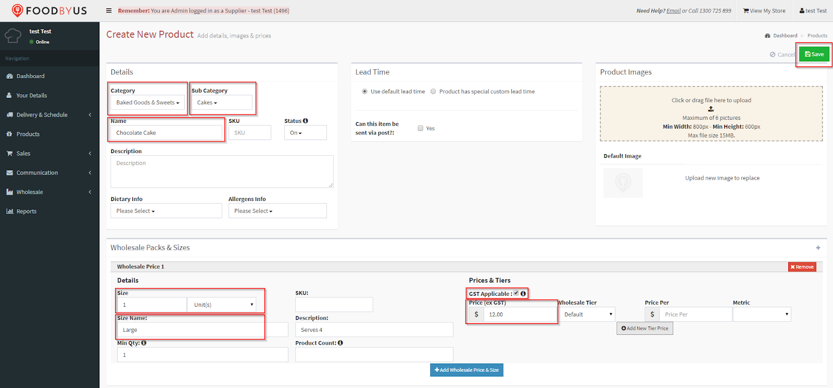The width and height of the screenshot is (833, 388).
Task: Click the Price Per field
Action: click(695, 314)
